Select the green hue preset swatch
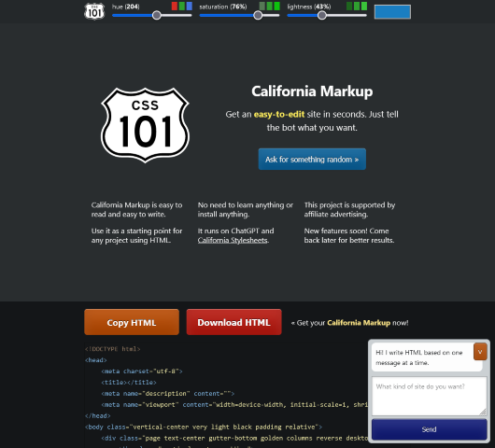This screenshot has height=448, width=495. click(x=182, y=6)
